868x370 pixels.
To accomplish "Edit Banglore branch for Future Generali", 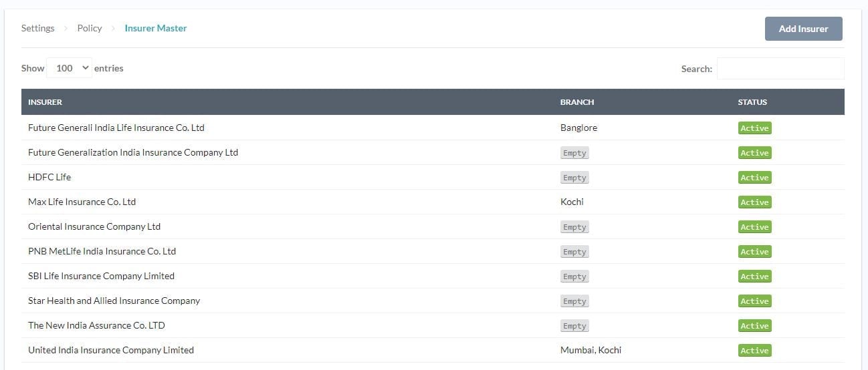I will point(578,128).
